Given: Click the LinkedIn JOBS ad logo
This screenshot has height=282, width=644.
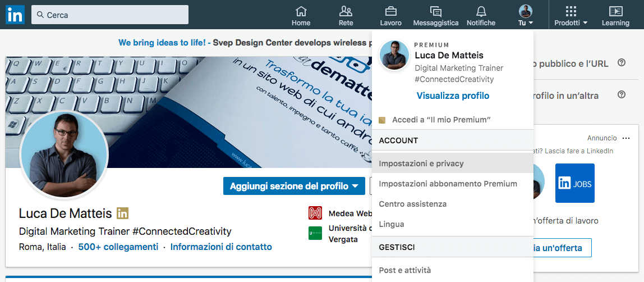Looking at the screenshot, I should coord(574,183).
